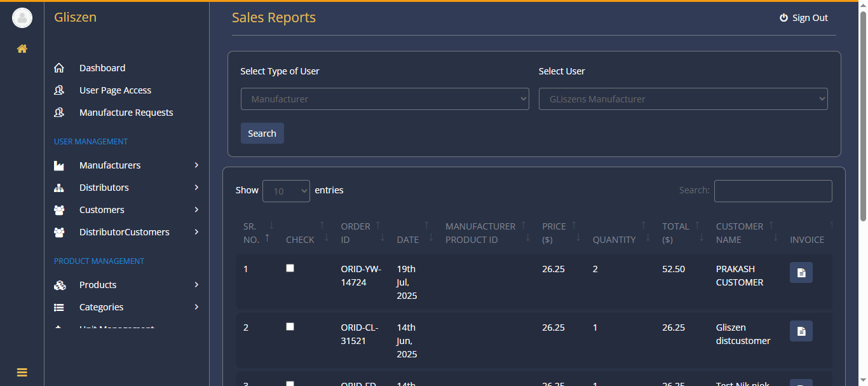Select Distributors in the sidebar
The image size is (868, 386).
[x=104, y=188]
